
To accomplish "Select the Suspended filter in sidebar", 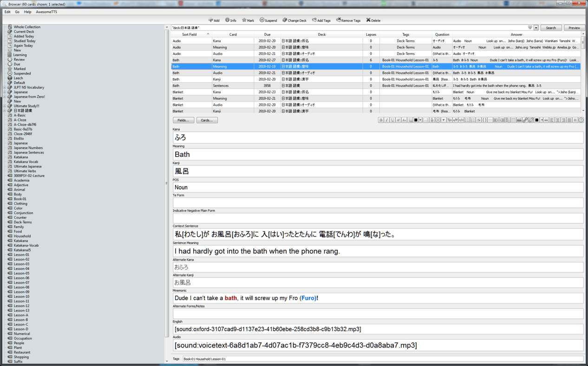I will click(22, 73).
